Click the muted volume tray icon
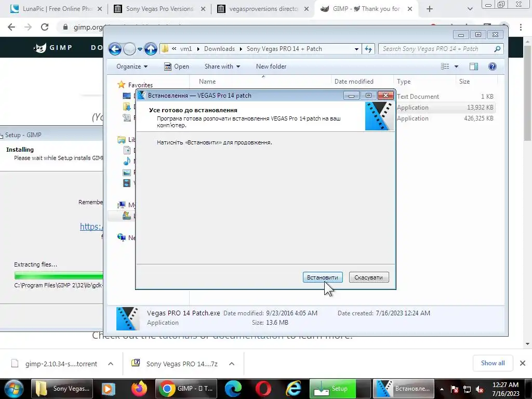The height and width of the screenshot is (399, 532). [x=480, y=389]
